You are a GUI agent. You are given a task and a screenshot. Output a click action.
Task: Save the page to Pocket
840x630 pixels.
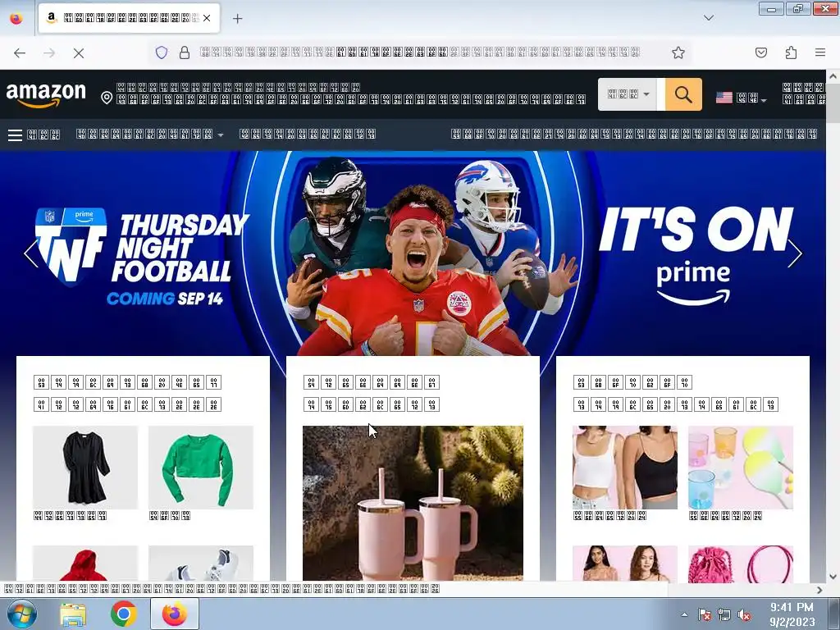[760, 52]
